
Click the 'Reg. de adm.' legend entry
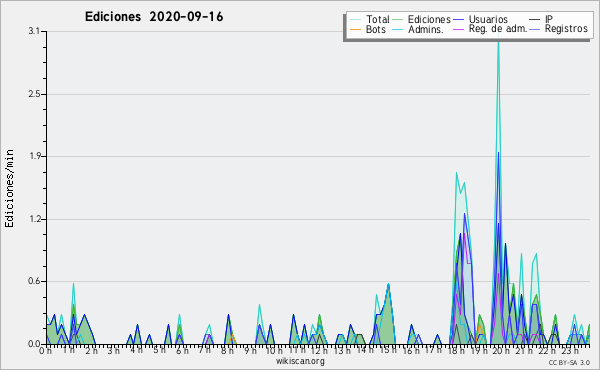[498, 29]
